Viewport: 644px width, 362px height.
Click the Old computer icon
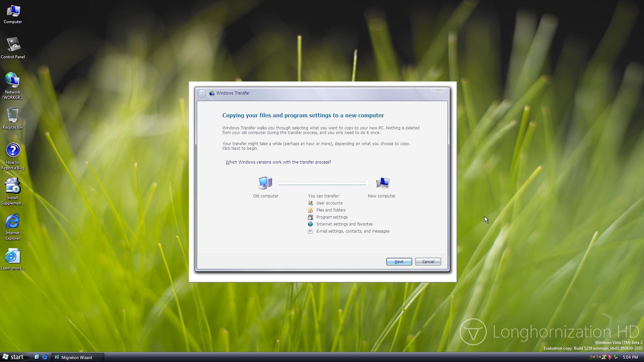[x=265, y=183]
